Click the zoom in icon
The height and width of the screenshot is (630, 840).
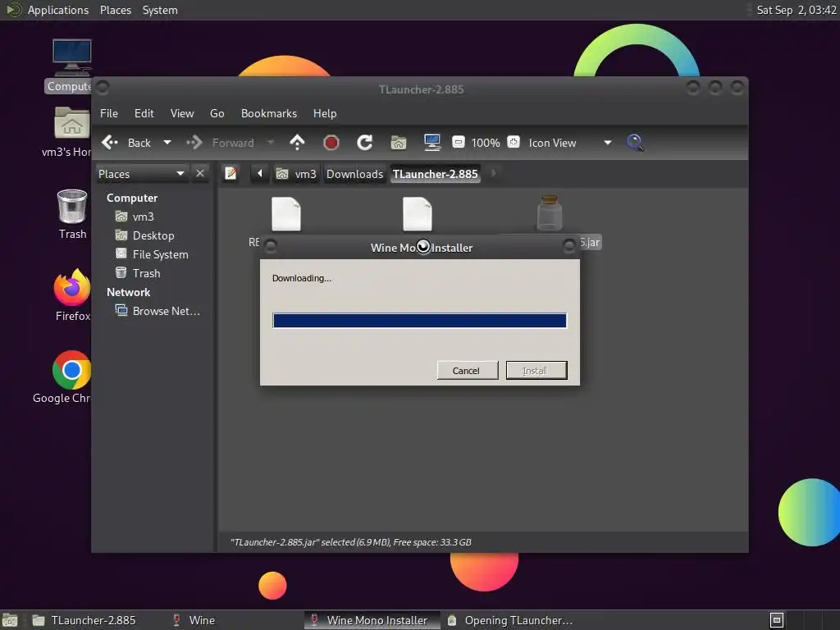coord(514,142)
